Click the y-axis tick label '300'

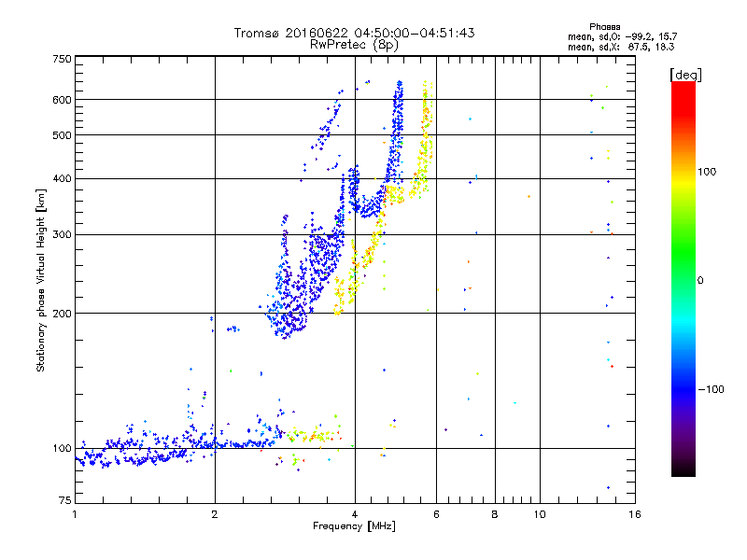[62, 235]
